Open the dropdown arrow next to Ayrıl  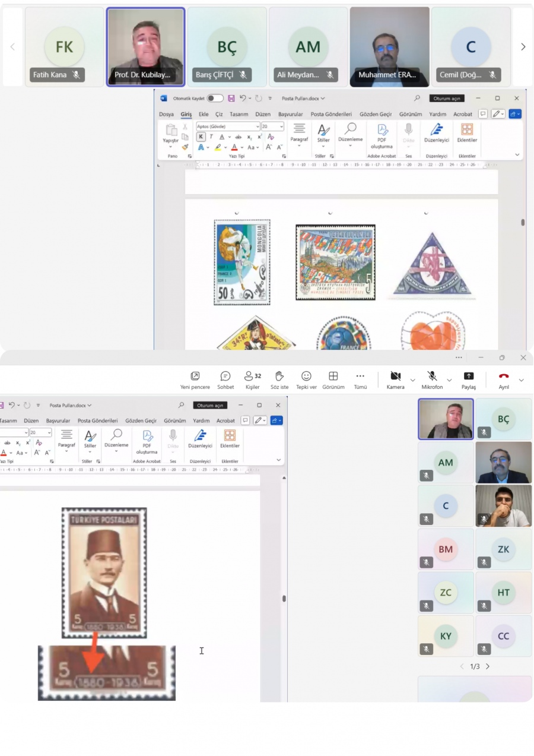pos(522,380)
